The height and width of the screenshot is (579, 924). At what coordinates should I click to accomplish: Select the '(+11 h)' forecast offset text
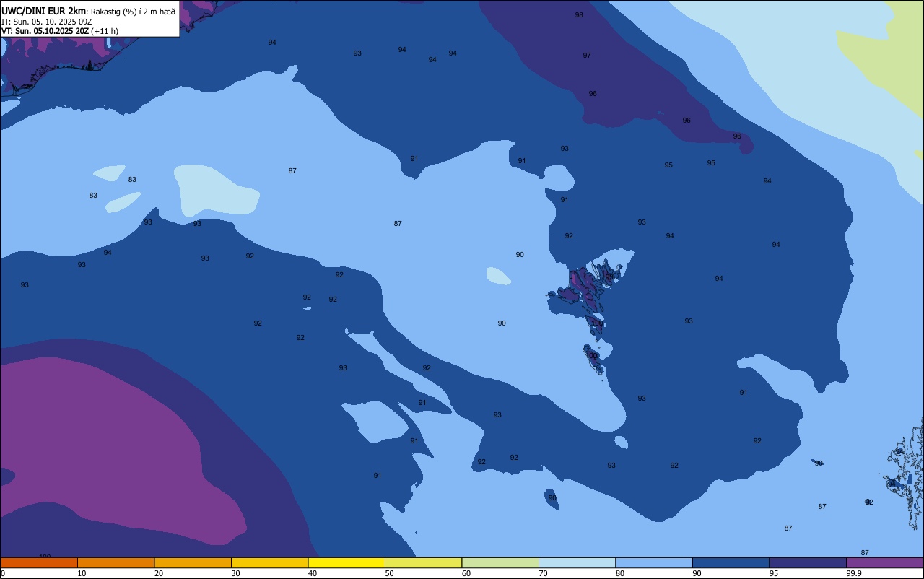tap(105, 31)
